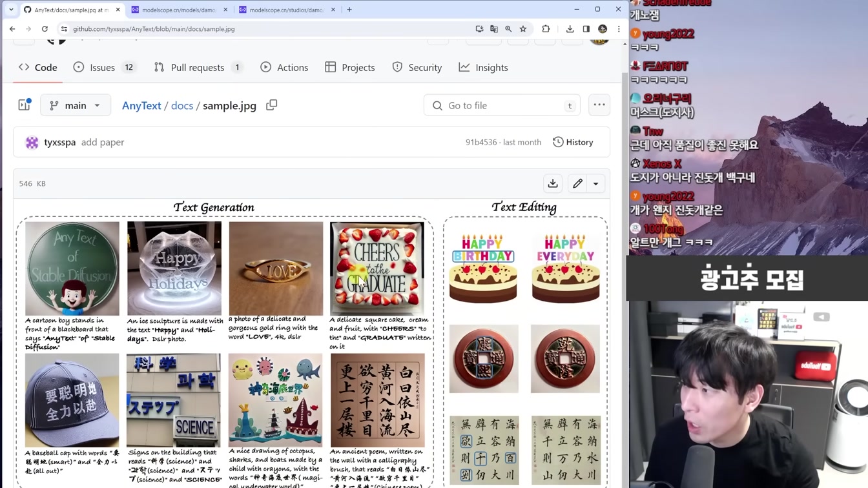Reload the current page
868x488 pixels.
point(45,29)
